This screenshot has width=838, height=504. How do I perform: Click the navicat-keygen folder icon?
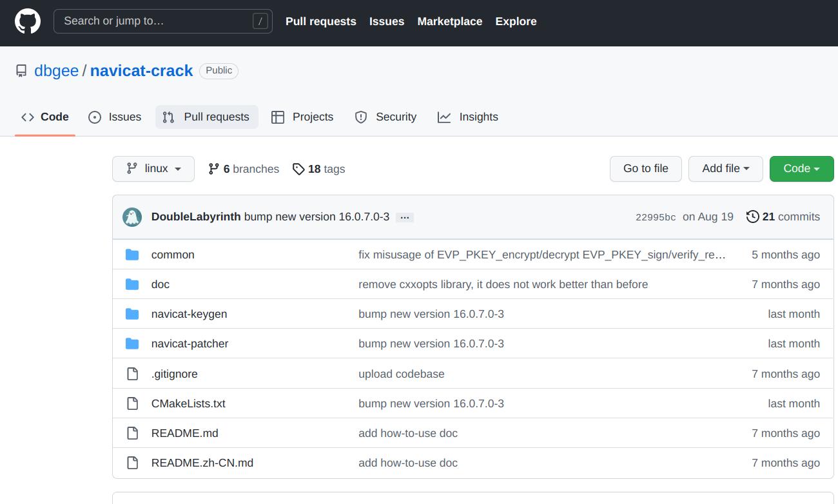(x=132, y=314)
